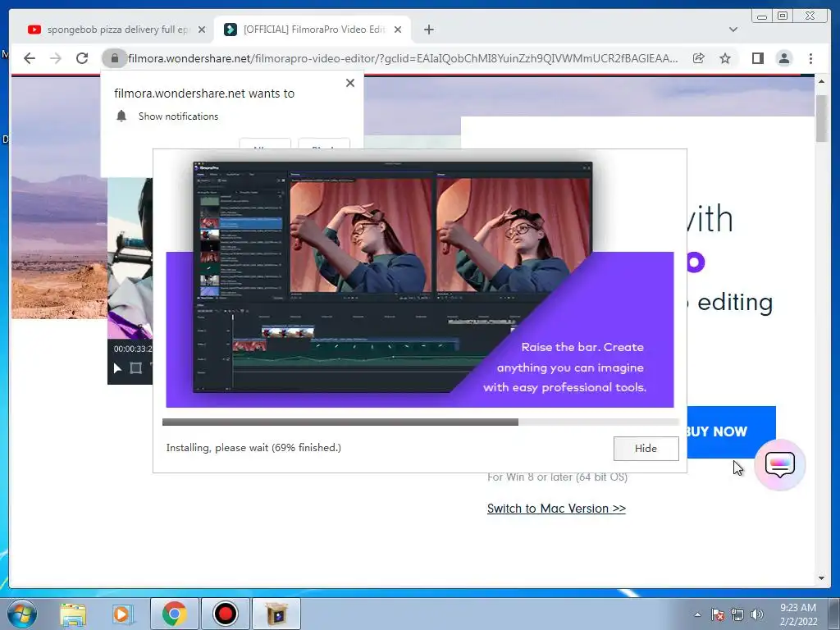Click the vertical scrollbar thumb
The width and height of the screenshot is (840, 630).
pyautogui.click(x=821, y=118)
